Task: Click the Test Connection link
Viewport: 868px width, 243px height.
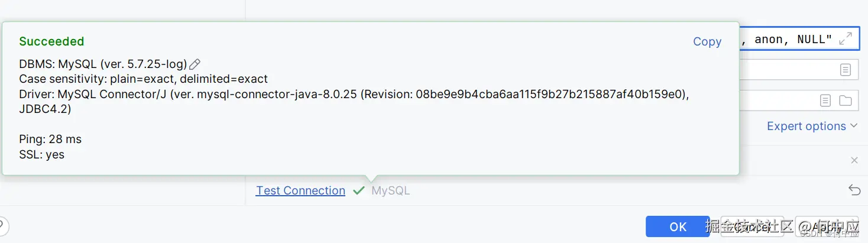Action: tap(300, 190)
